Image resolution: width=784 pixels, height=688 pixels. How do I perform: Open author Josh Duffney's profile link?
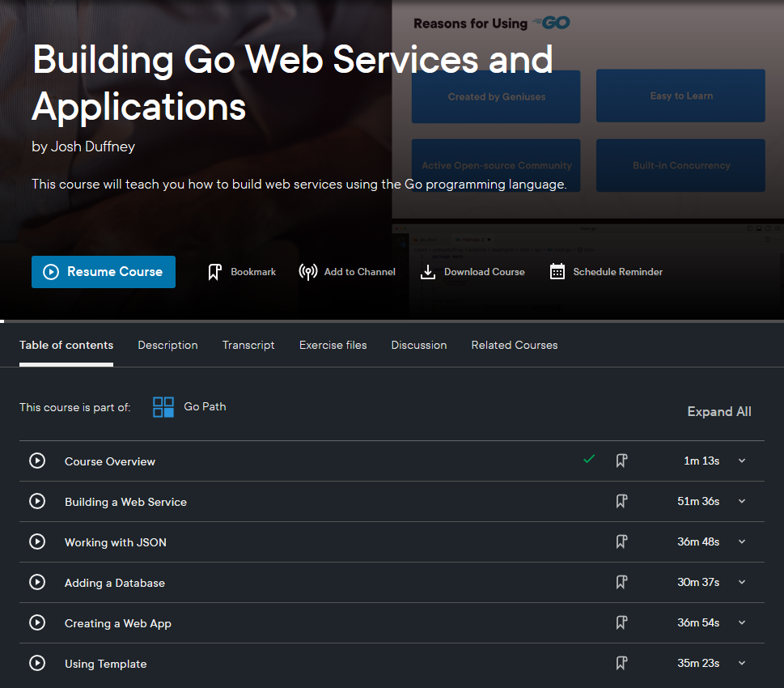click(92, 147)
